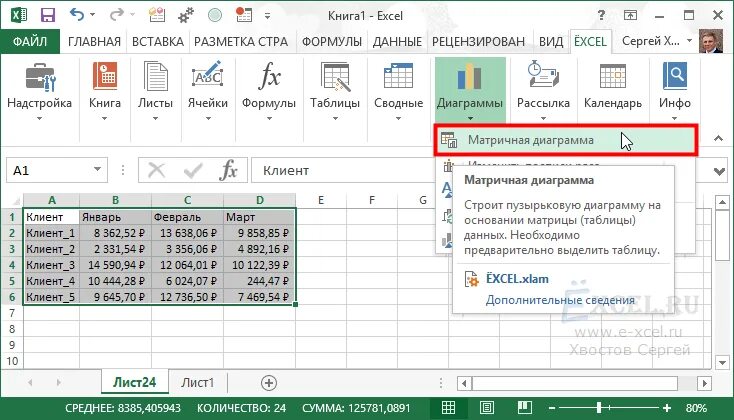The image size is (734, 420).
Task: Switch to Page Layout view
Action: (486, 408)
